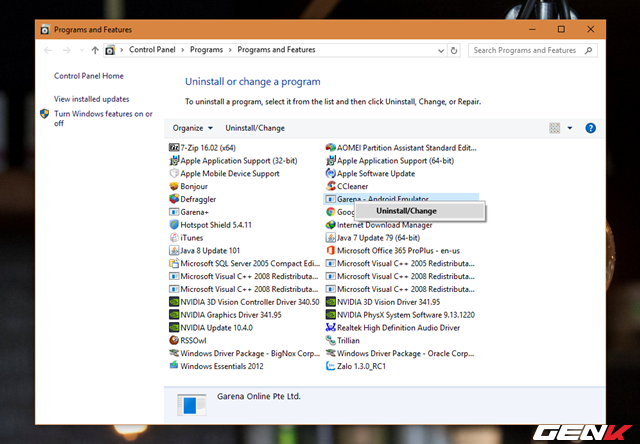Select the Java 8 Update 101 icon
The image size is (640, 444).
174,250
